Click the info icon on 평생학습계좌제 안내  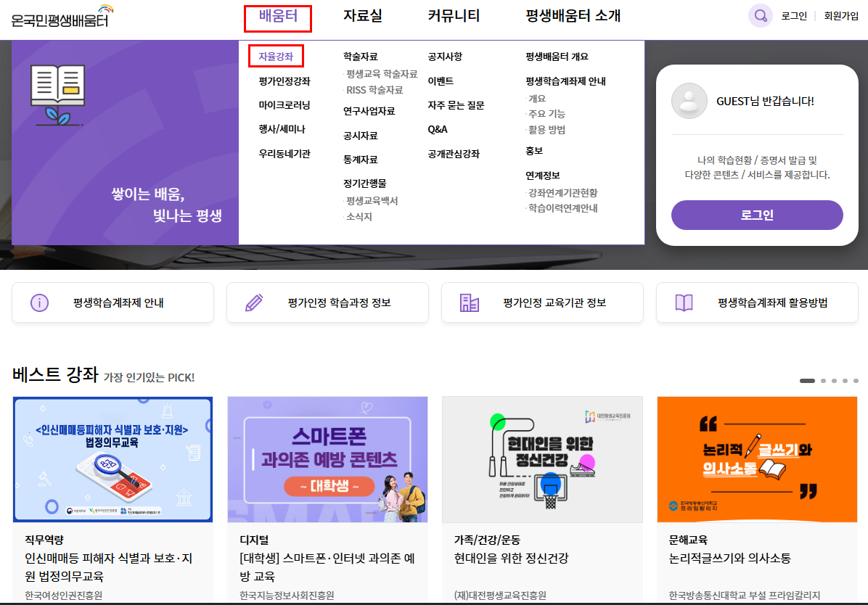tap(39, 302)
